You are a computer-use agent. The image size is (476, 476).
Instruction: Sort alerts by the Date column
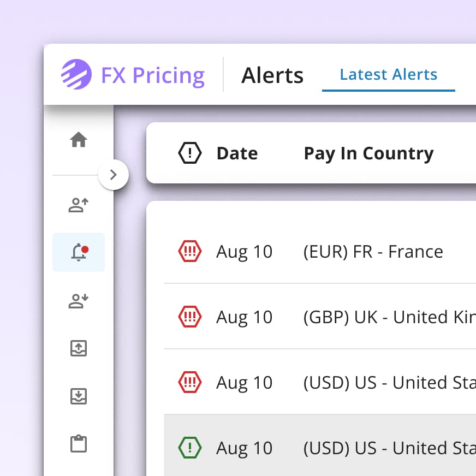point(237,153)
